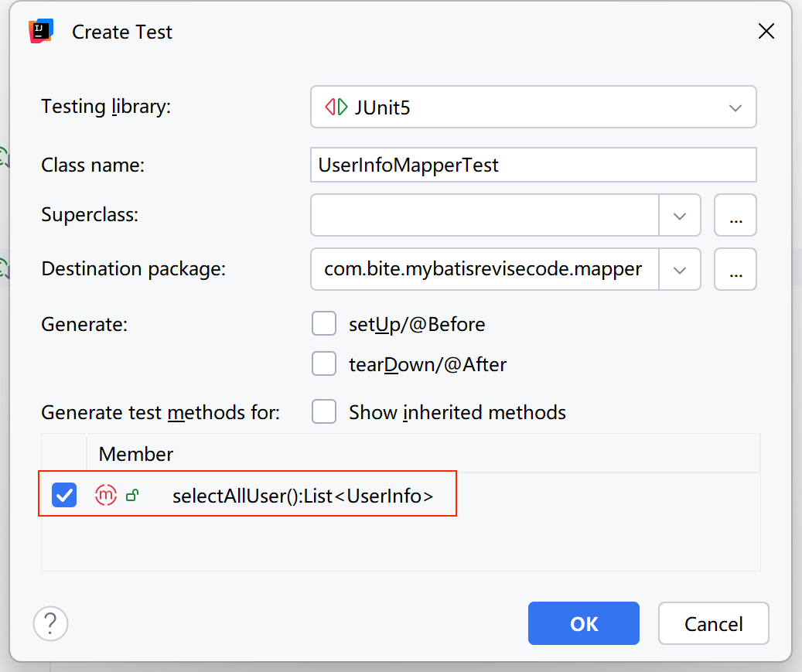Click the green unlocked visibility icon
The width and height of the screenshot is (802, 672).
[131, 496]
